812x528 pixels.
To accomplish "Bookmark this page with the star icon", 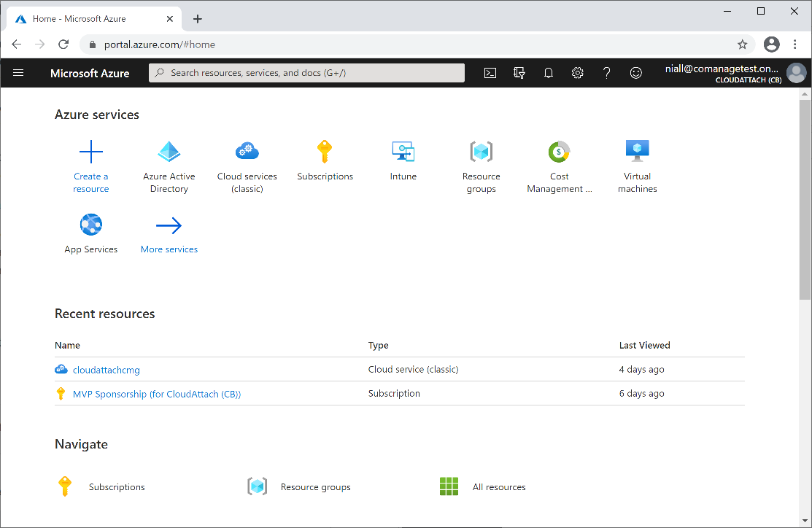I will pos(743,44).
